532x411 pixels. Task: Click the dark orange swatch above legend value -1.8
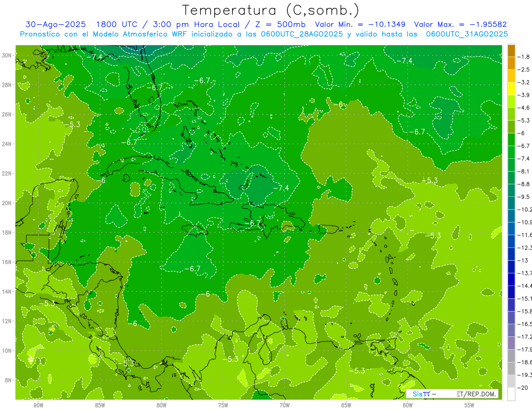tap(511, 51)
